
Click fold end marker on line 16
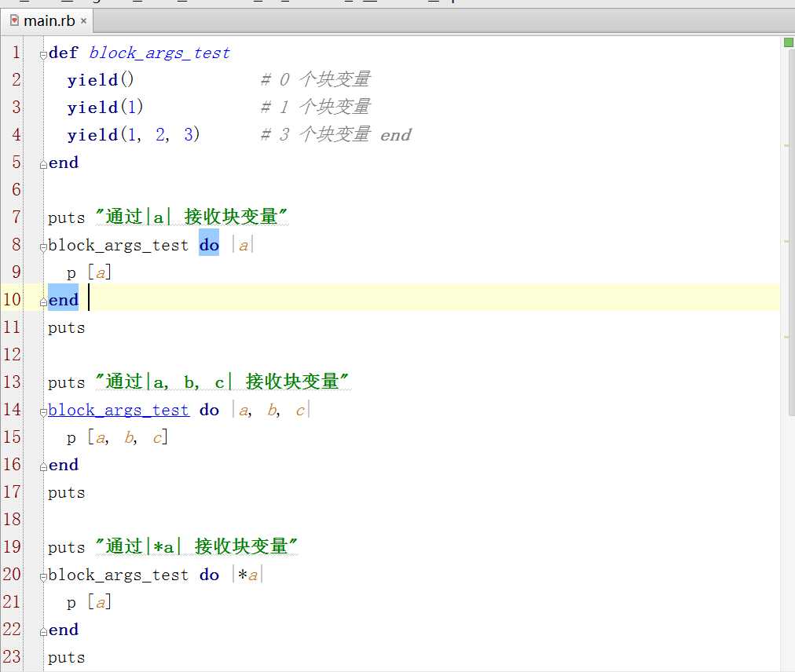tap(43, 467)
